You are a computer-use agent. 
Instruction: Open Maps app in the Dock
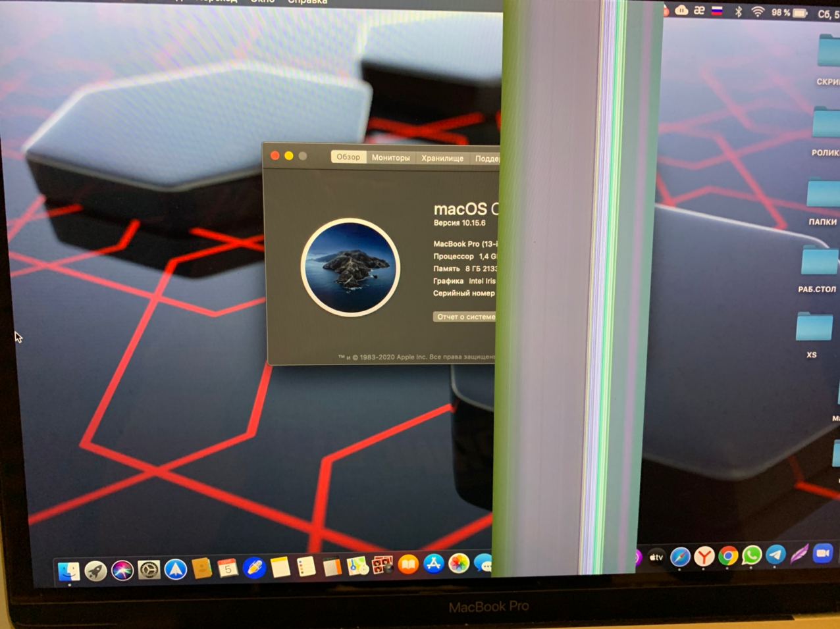tap(357, 565)
